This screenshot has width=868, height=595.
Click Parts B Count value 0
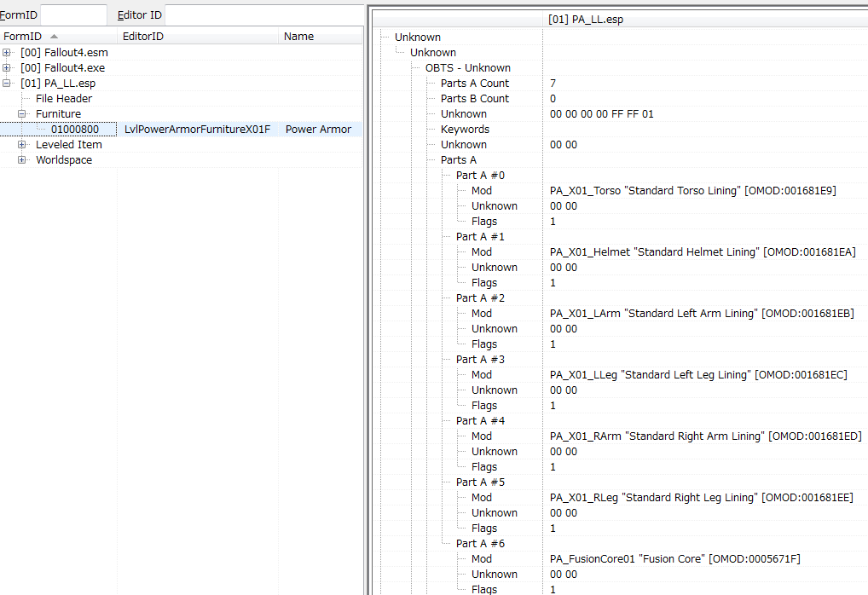click(x=553, y=99)
